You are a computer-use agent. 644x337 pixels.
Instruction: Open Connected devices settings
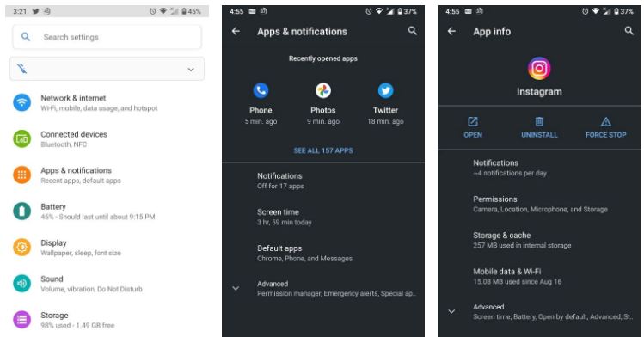[107, 138]
